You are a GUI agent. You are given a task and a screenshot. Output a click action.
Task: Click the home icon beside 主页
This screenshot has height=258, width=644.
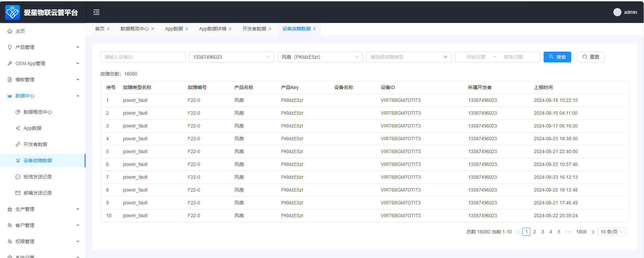pyautogui.click(x=10, y=31)
